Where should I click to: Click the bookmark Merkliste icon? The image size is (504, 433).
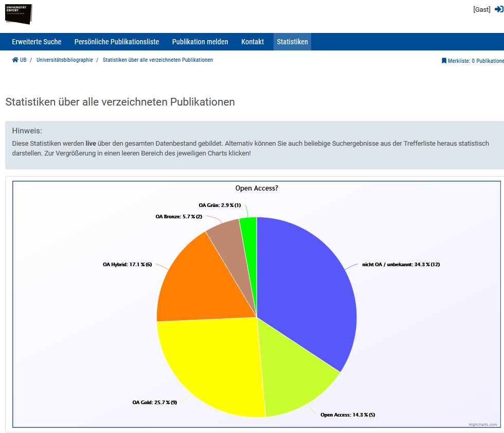(444, 61)
